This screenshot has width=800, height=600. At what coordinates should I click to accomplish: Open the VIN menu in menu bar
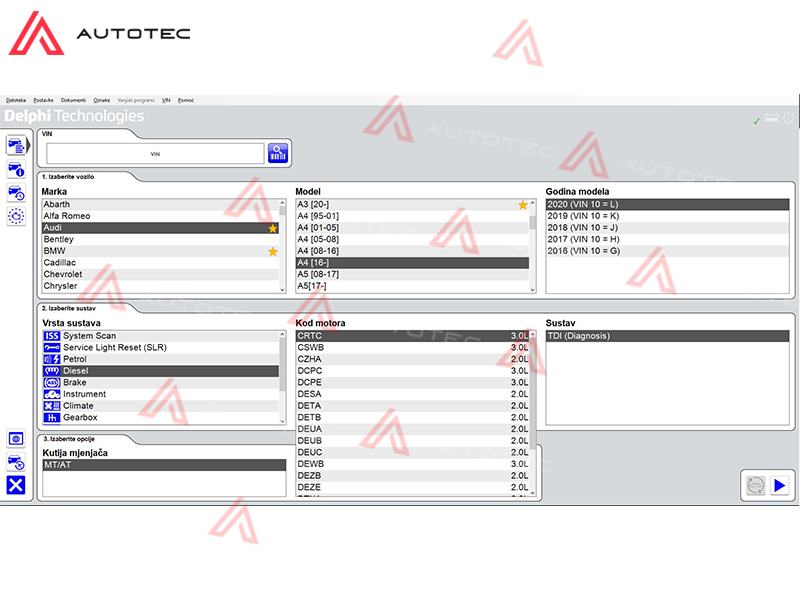tap(166, 100)
